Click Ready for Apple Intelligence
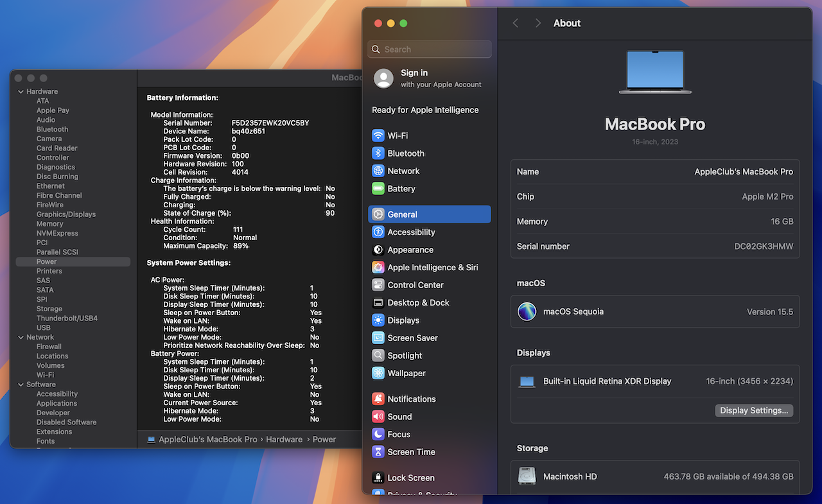Image resolution: width=822 pixels, height=504 pixels. tap(425, 110)
